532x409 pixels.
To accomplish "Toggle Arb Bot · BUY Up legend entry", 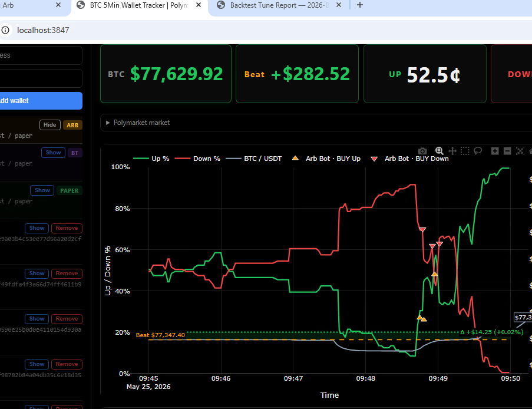I will click(326, 159).
